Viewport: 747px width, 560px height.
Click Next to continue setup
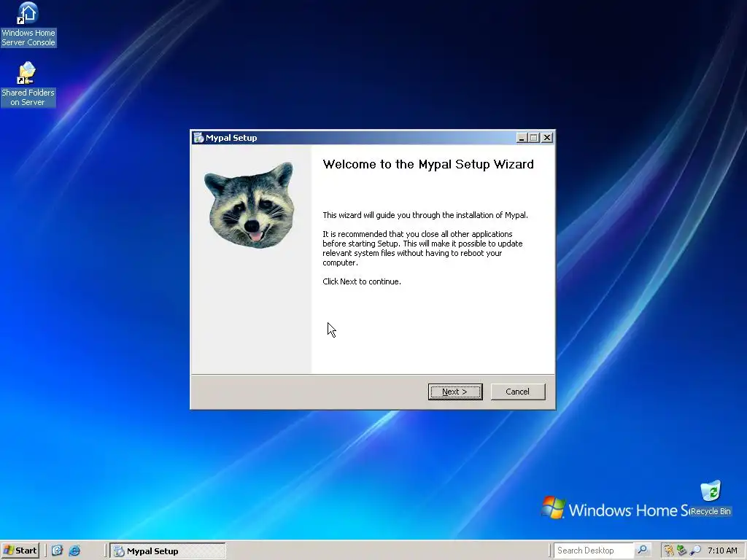[455, 392]
